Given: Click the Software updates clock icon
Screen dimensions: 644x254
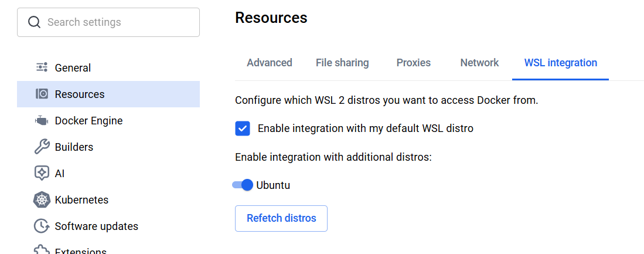Looking at the screenshot, I should click(42, 226).
